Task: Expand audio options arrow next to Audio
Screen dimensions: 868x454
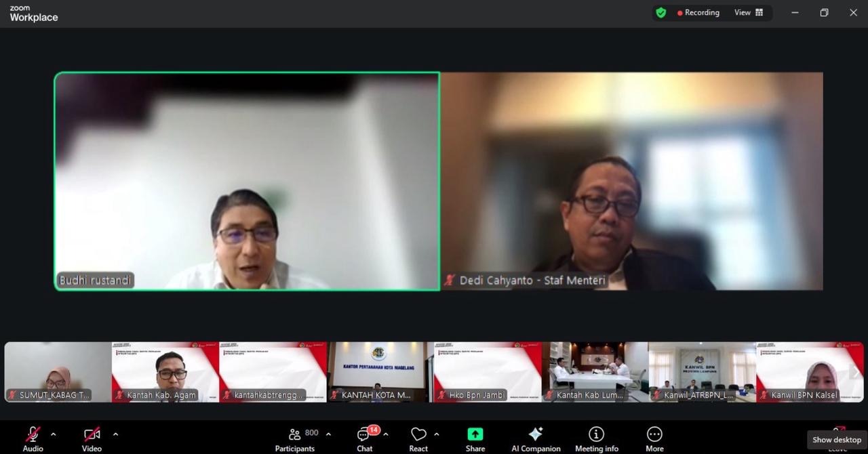Action: 54,434
